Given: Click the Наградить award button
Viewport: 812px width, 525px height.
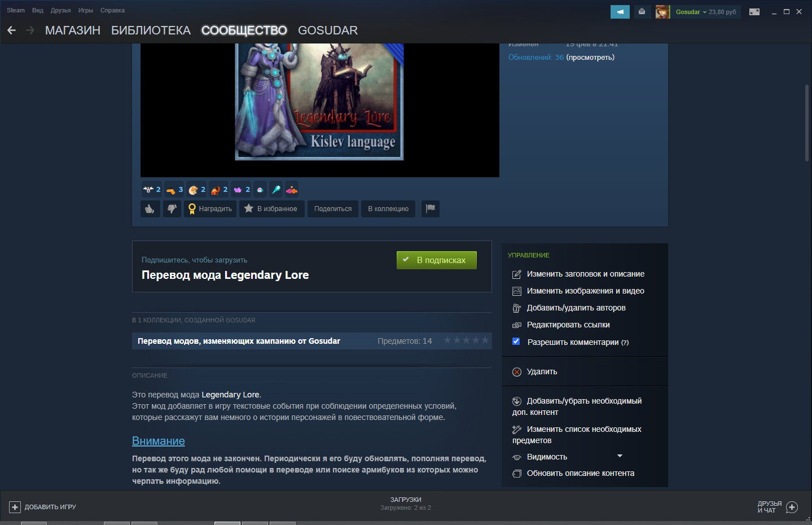Looking at the screenshot, I should tap(210, 209).
